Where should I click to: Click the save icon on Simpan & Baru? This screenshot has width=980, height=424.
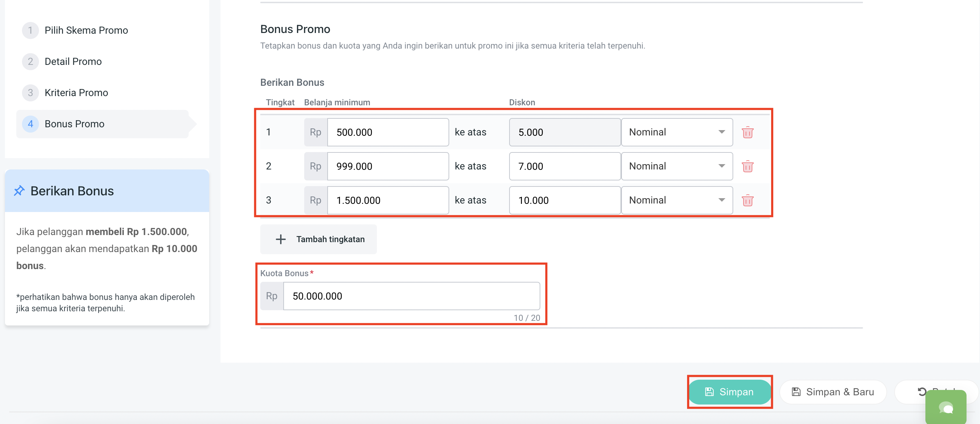pyautogui.click(x=796, y=392)
